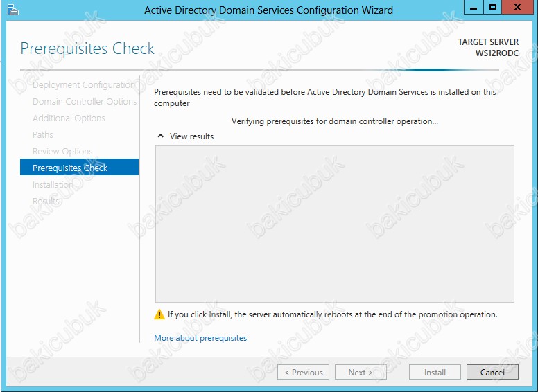Maximize the wizard window
The width and height of the screenshot is (538, 392).
tap(493, 7)
